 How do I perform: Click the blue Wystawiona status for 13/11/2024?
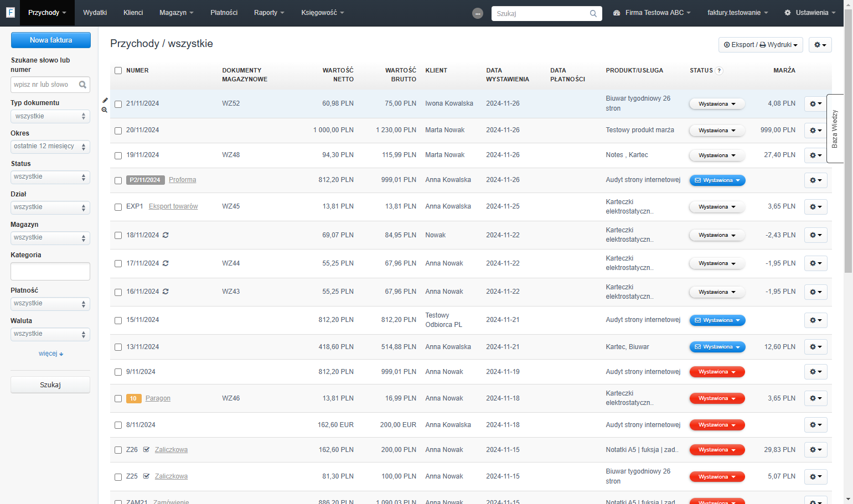(x=717, y=347)
